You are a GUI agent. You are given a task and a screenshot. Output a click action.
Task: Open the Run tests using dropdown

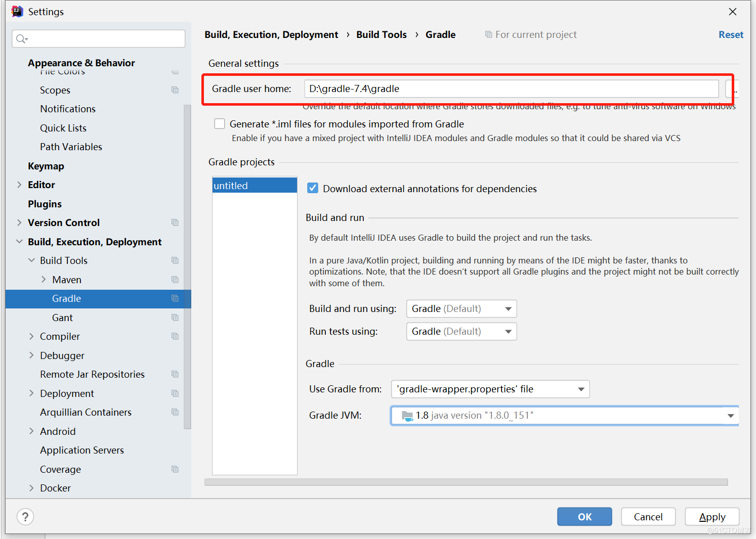pos(461,332)
